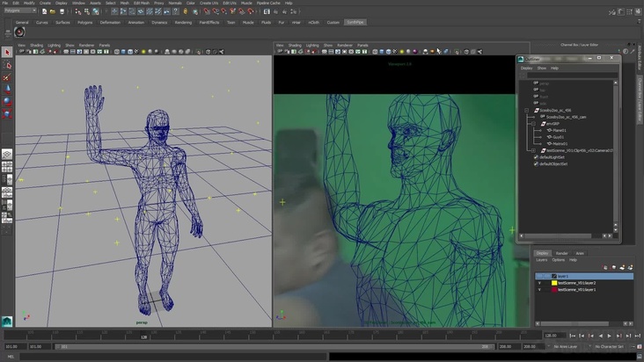This screenshot has width=644, height=362.
Task: Open Layers menu in layer editor
Action: pyautogui.click(x=541, y=260)
